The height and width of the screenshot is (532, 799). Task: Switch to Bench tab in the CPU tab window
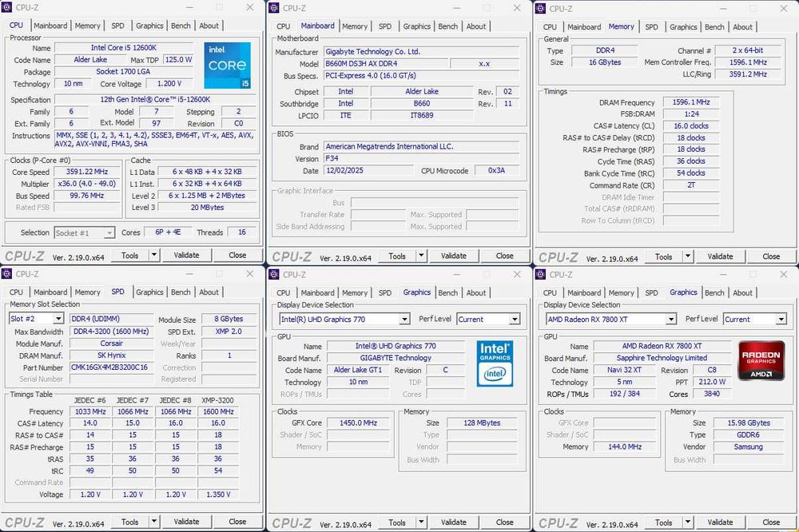181,26
